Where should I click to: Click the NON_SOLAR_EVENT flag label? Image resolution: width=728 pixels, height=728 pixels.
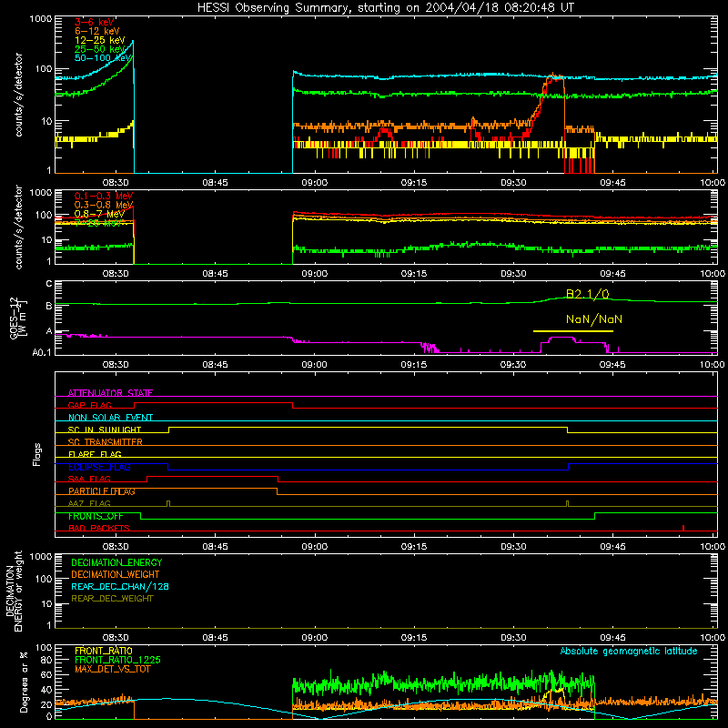(x=110, y=418)
